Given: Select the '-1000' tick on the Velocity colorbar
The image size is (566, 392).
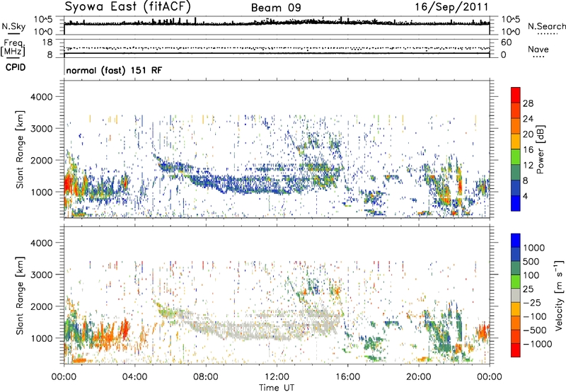Looking at the screenshot, I should coord(538,344).
